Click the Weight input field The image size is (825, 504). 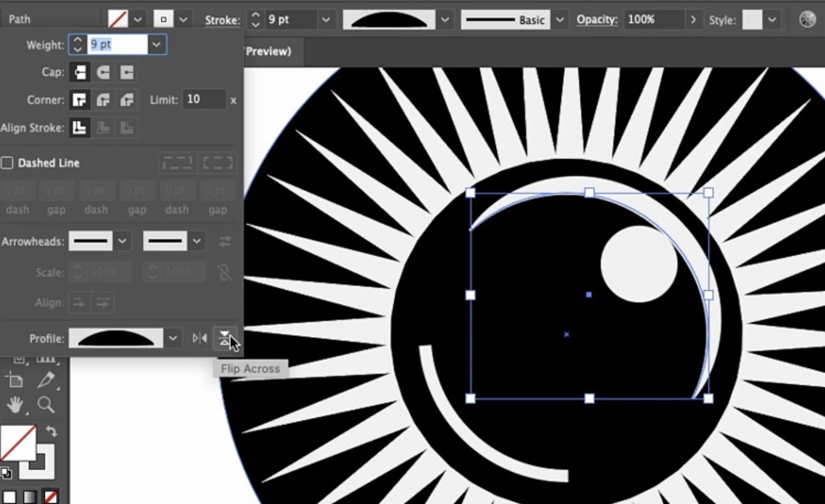pyautogui.click(x=117, y=45)
